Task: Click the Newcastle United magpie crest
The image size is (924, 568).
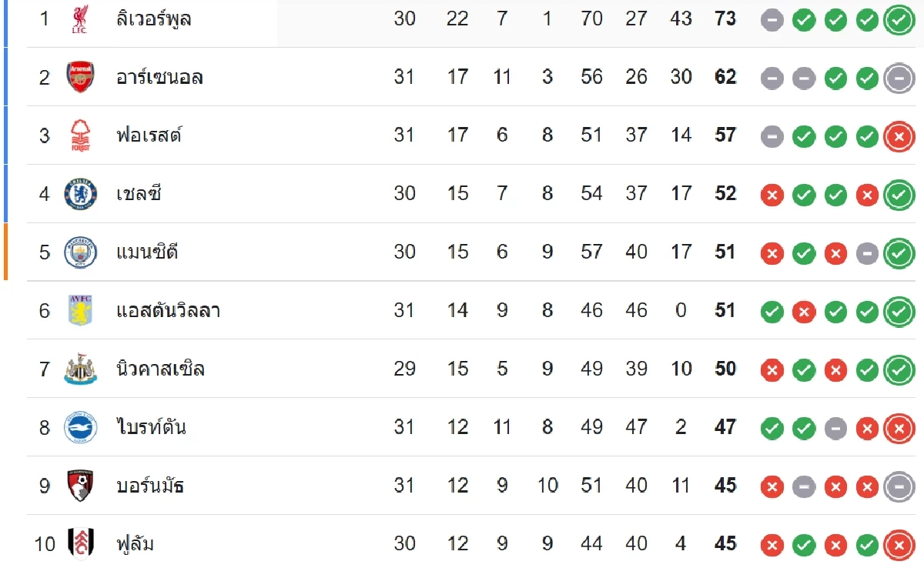Action: [x=80, y=369]
